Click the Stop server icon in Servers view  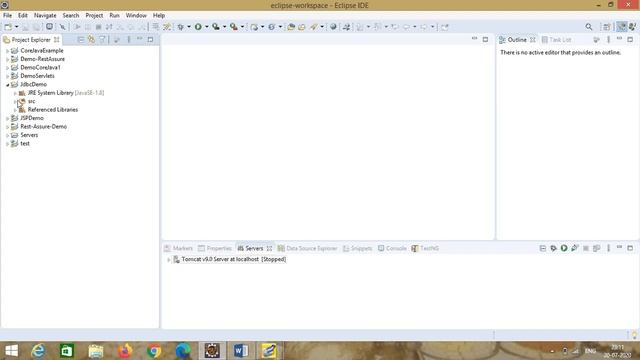[x=586, y=248]
